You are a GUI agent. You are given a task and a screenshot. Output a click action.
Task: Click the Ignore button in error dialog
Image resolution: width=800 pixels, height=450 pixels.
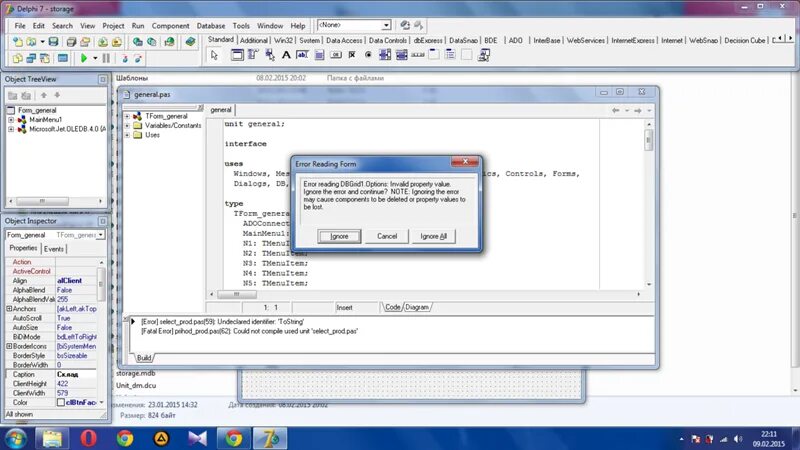coord(339,236)
